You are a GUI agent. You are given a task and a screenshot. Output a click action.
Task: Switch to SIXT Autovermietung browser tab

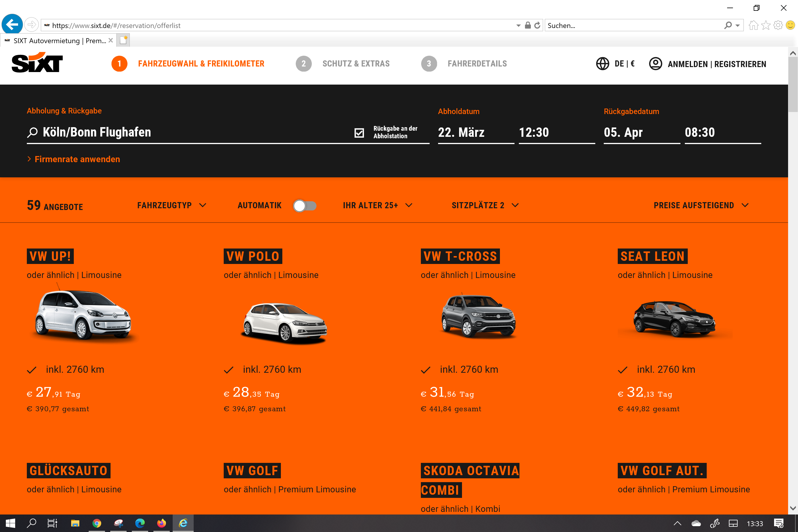click(x=58, y=40)
